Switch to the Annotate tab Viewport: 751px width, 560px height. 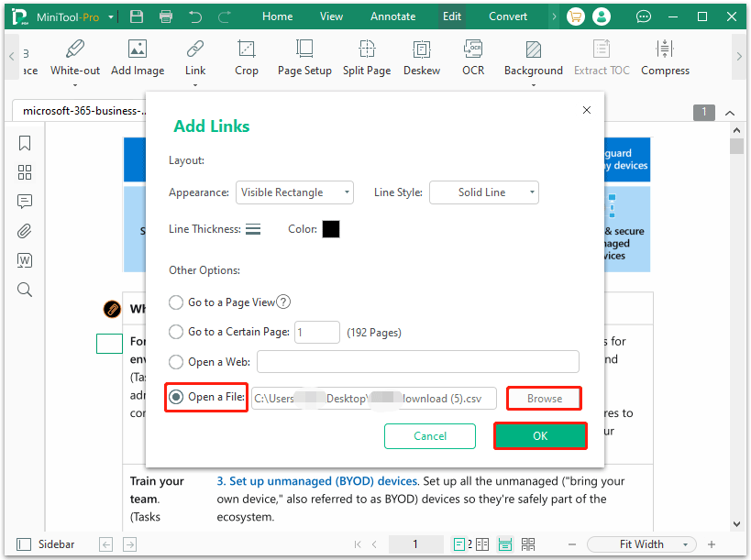(392, 16)
